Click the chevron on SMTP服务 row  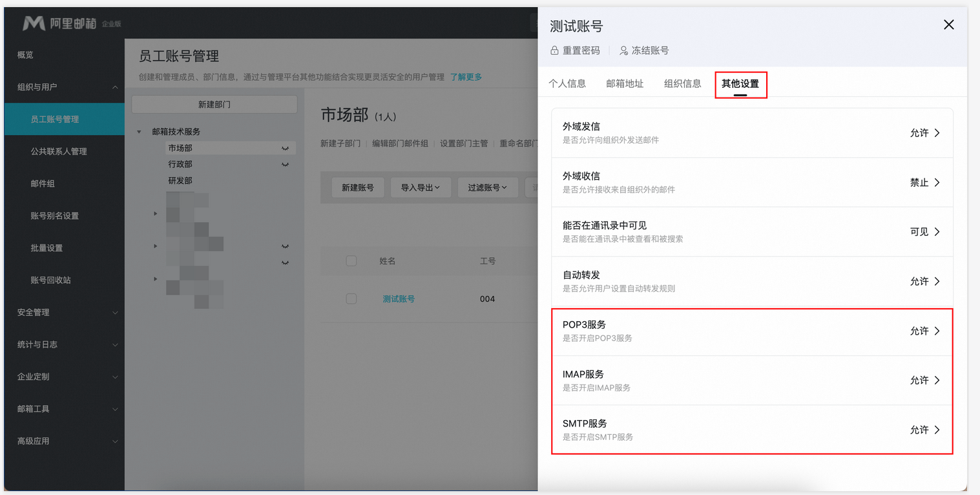tap(937, 430)
